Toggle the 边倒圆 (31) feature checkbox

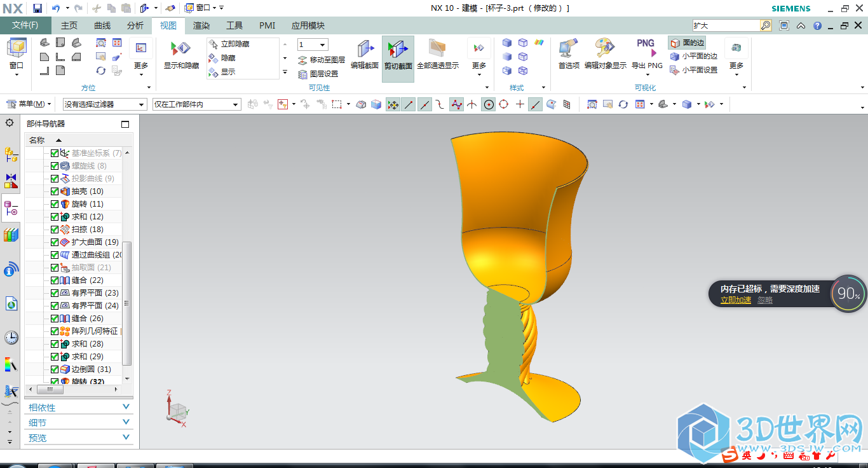(55, 369)
